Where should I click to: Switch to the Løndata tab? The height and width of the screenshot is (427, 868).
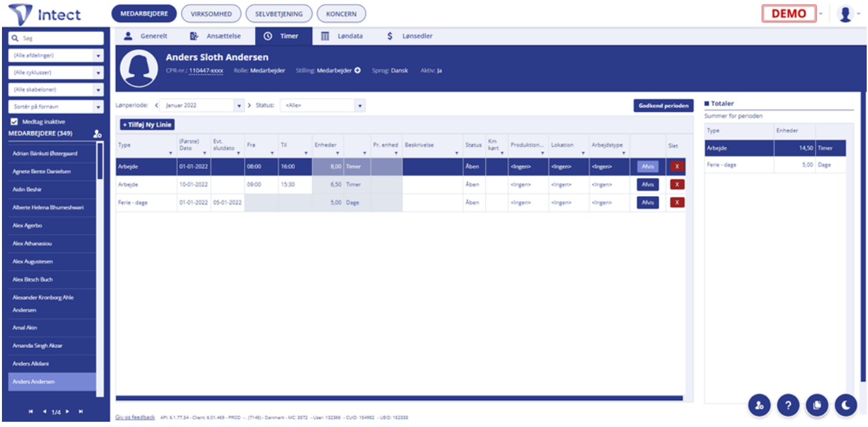(342, 36)
